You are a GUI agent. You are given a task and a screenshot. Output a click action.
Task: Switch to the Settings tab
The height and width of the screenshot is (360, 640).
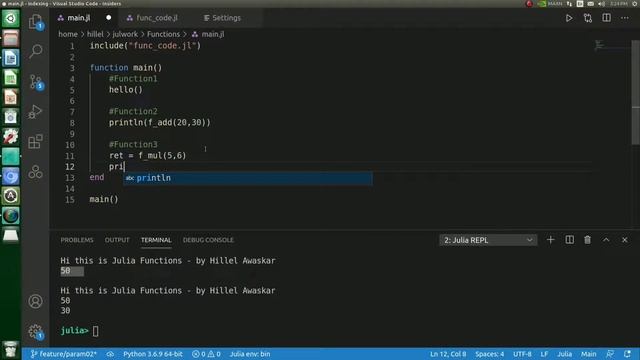(x=222, y=18)
